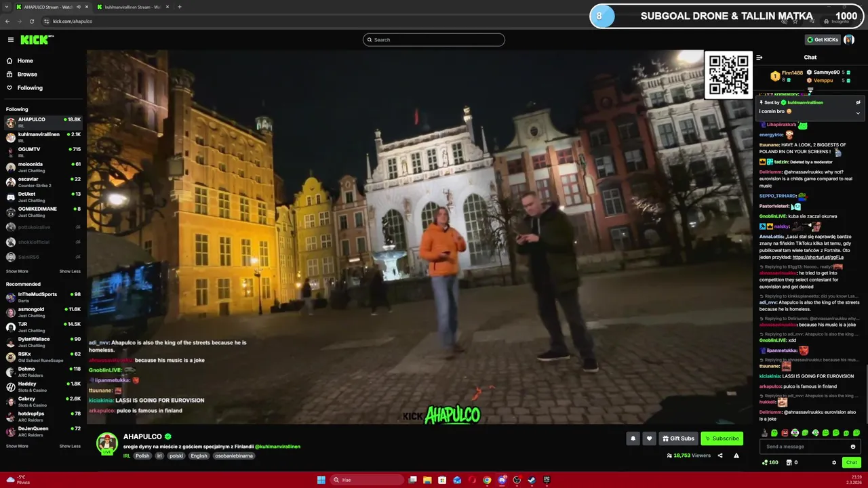Viewport: 868px width, 488px height.
Task: Open OGUMTV channel in sidebar
Action: click(43, 152)
